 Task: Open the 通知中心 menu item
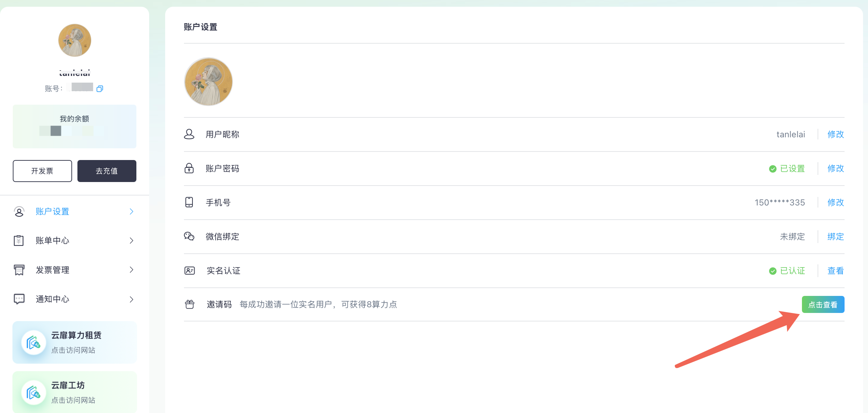click(x=53, y=299)
